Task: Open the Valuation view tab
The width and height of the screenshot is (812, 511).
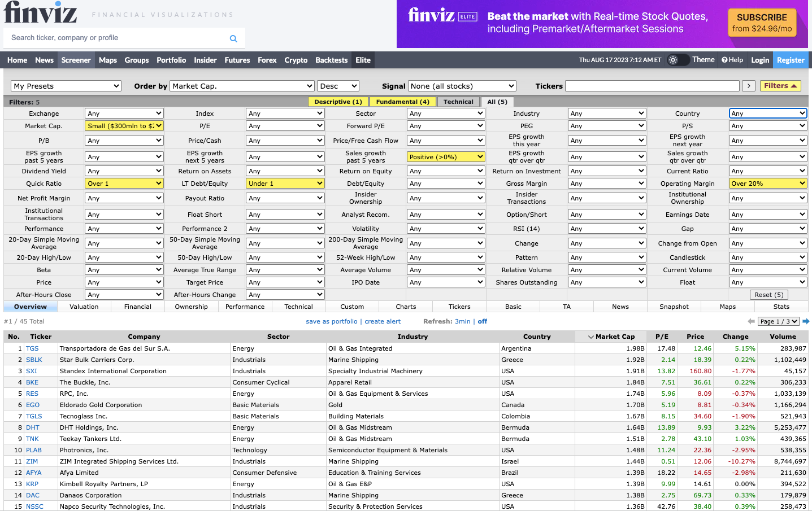Action: point(84,307)
